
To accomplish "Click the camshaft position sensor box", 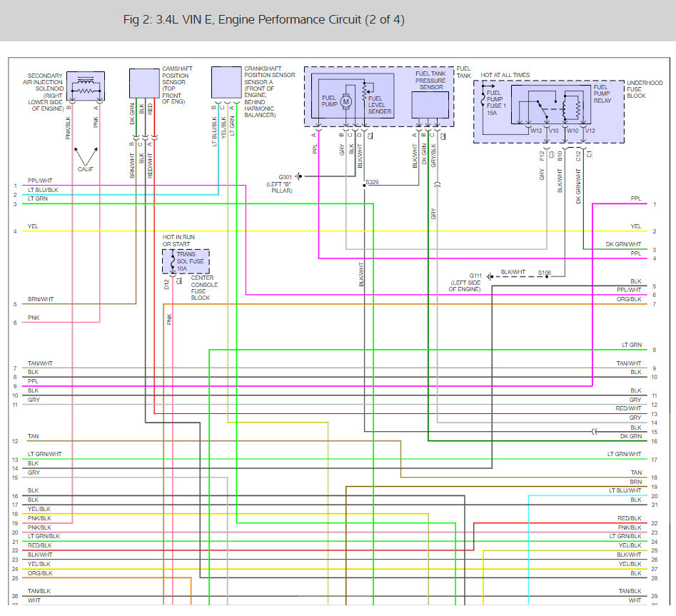I will (x=144, y=83).
